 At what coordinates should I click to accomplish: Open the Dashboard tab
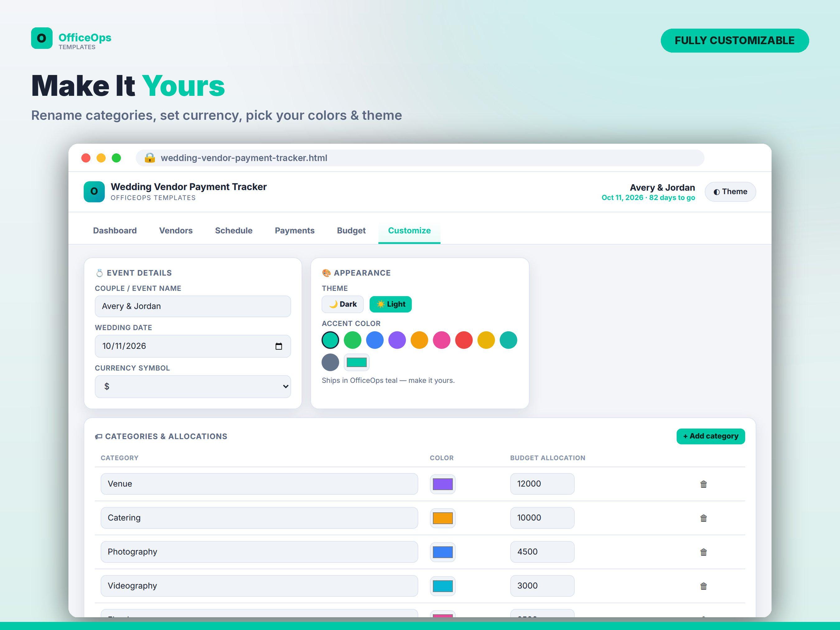pyautogui.click(x=115, y=231)
